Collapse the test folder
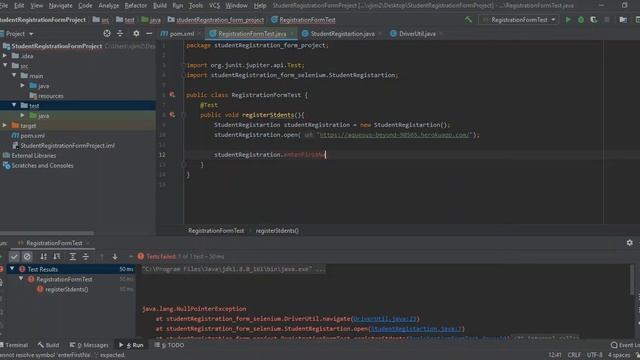Viewport: 640px width, 360px height. (x=14, y=105)
